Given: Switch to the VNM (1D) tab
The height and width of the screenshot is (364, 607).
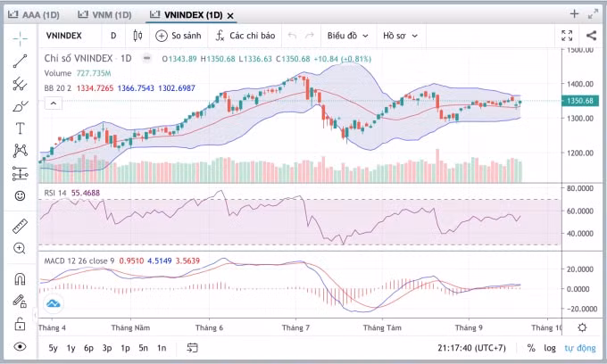Looking at the screenshot, I should pos(104,15).
